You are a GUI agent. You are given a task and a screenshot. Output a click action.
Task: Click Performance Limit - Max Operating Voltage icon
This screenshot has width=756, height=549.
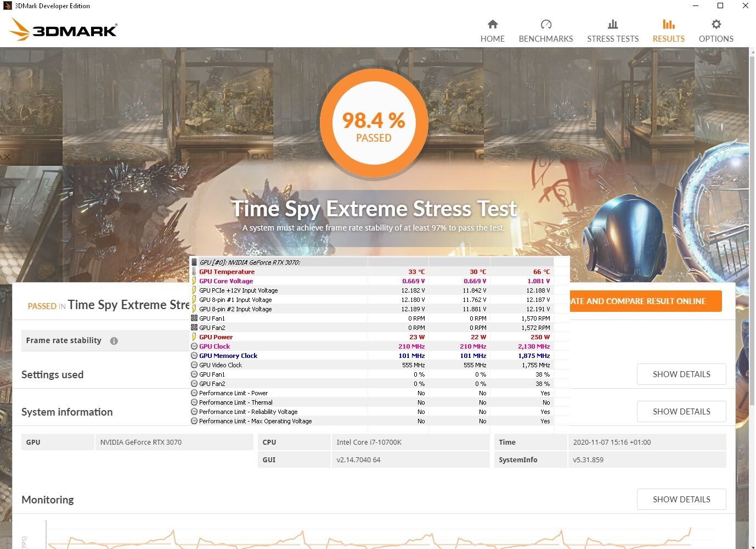194,421
